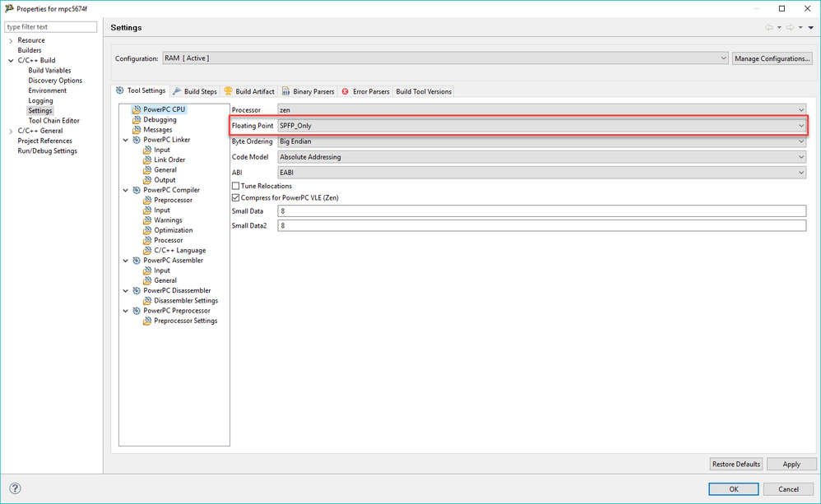Click the Cancel button
This screenshot has width=821, height=504.
tap(788, 489)
